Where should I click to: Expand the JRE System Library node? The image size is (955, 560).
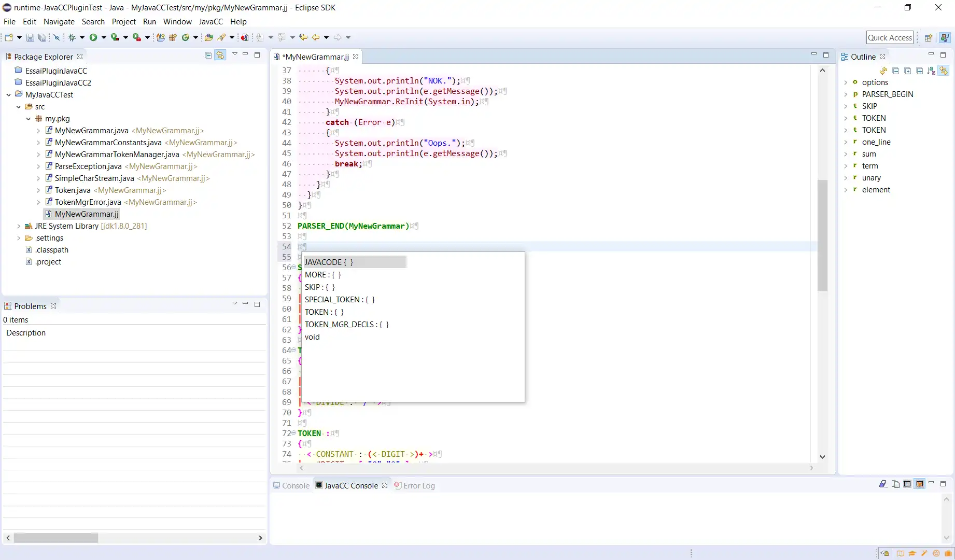19,226
